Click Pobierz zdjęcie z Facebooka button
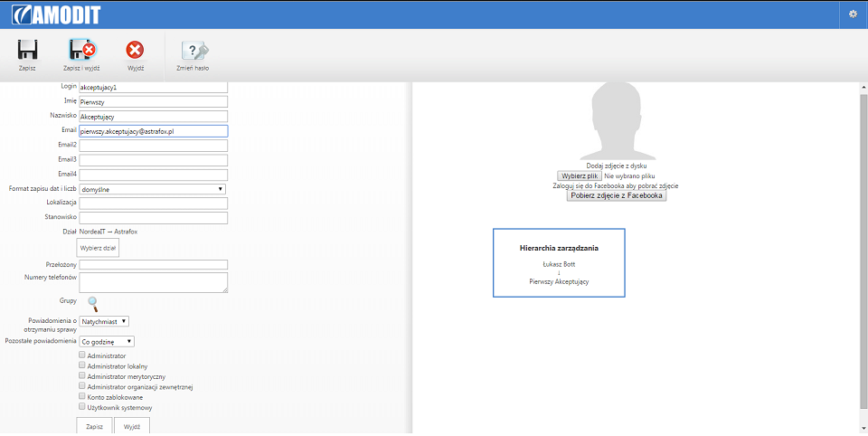 click(x=617, y=195)
